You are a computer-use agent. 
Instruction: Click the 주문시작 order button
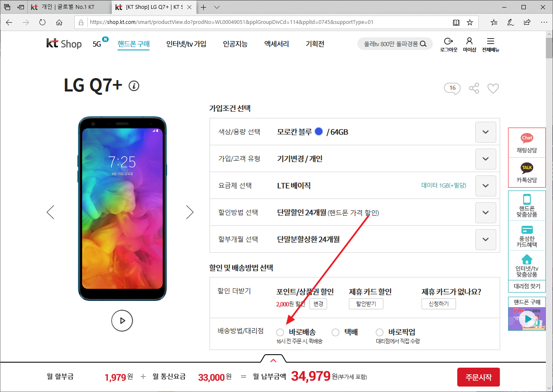(479, 377)
